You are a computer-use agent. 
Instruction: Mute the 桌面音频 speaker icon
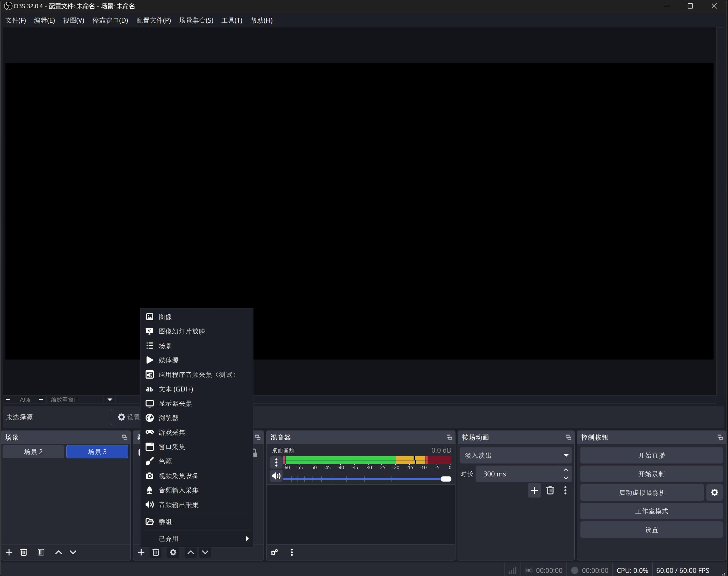pos(276,476)
